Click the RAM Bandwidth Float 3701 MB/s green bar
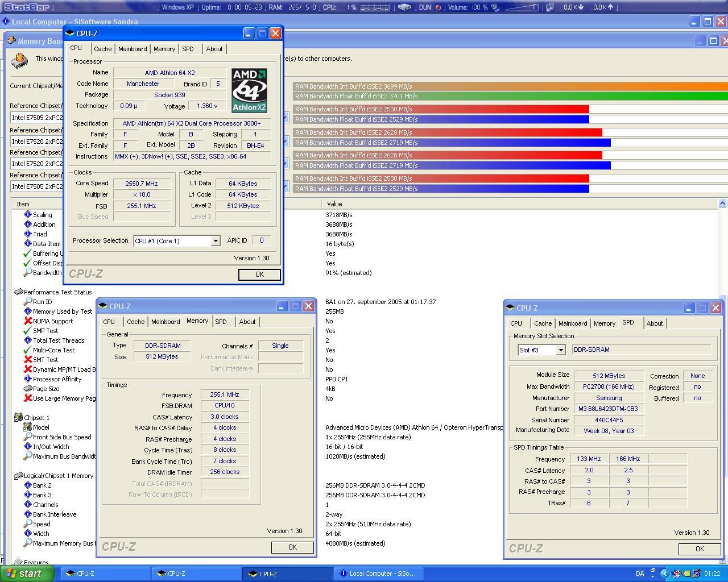This screenshot has height=582, width=728. click(x=510, y=96)
